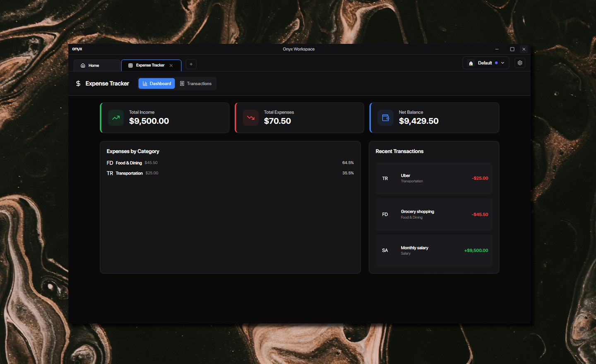596x364 pixels.
Task: Maximize the Onyx Workspace window
Action: pos(512,49)
